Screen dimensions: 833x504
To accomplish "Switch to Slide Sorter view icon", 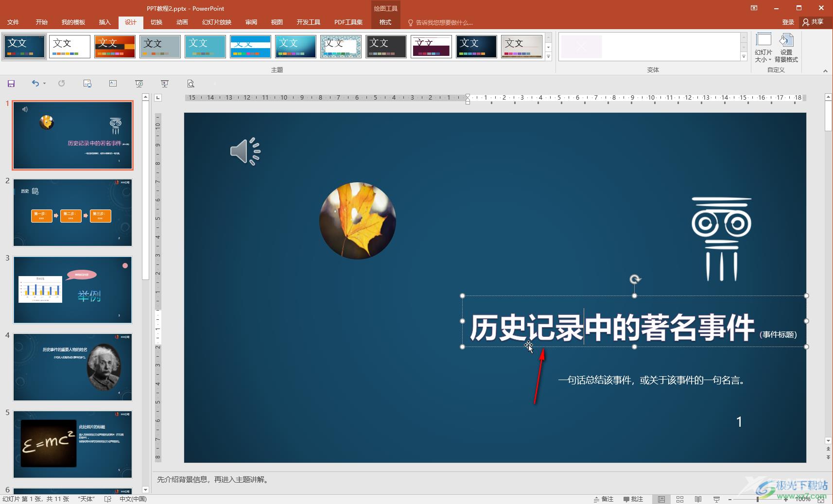I will coord(680,499).
